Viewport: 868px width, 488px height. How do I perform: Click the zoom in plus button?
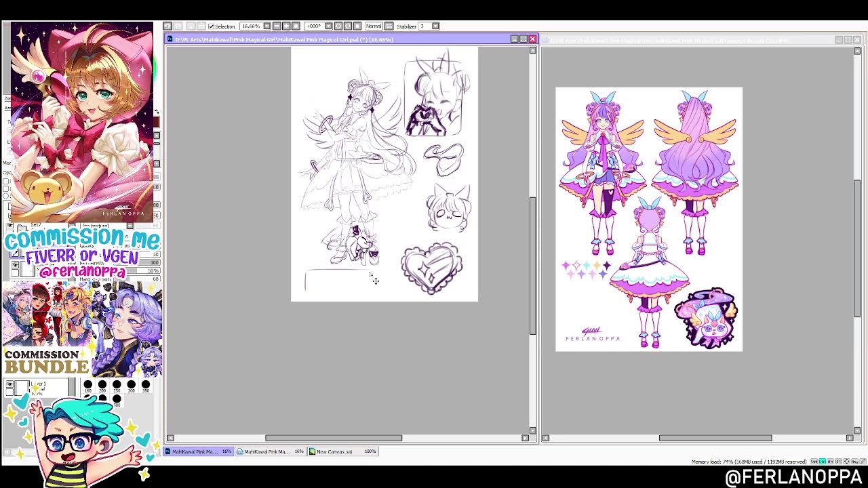coord(287,26)
